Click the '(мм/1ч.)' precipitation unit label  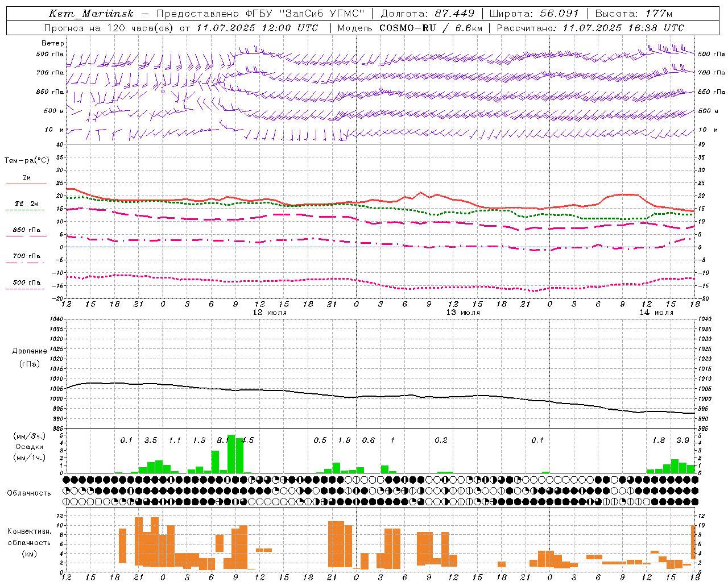coord(29,458)
